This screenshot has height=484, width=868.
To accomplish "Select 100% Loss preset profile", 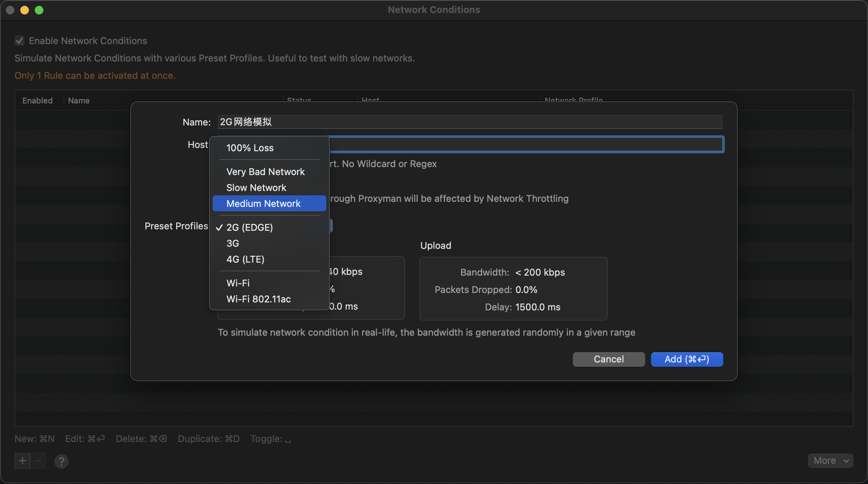I will 250,148.
